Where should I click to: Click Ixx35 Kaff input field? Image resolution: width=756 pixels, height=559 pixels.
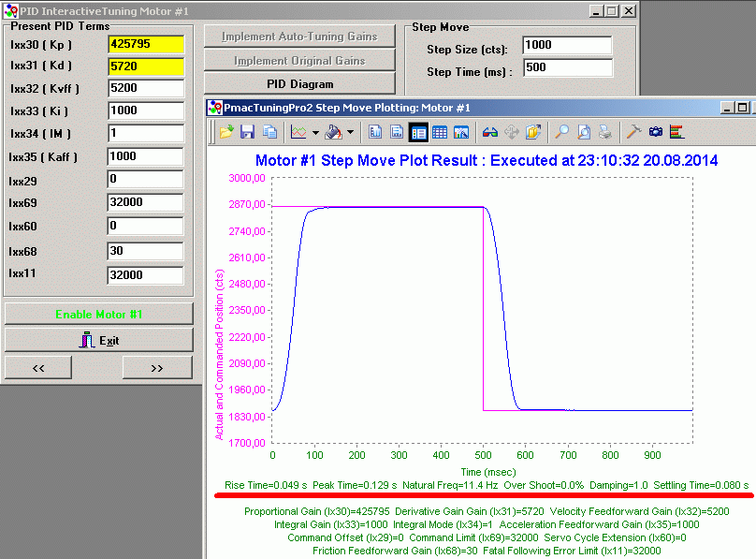[x=145, y=156]
